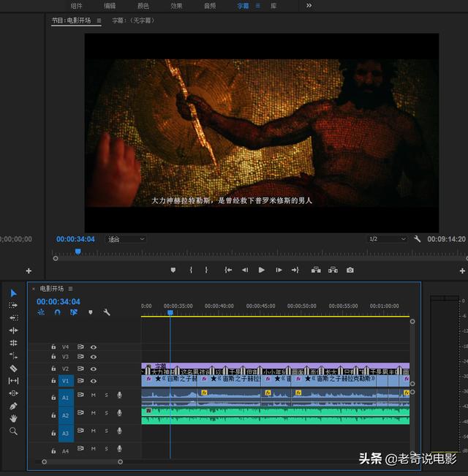Target video track V1 label
Screen dimensions: 468x476
66,381
